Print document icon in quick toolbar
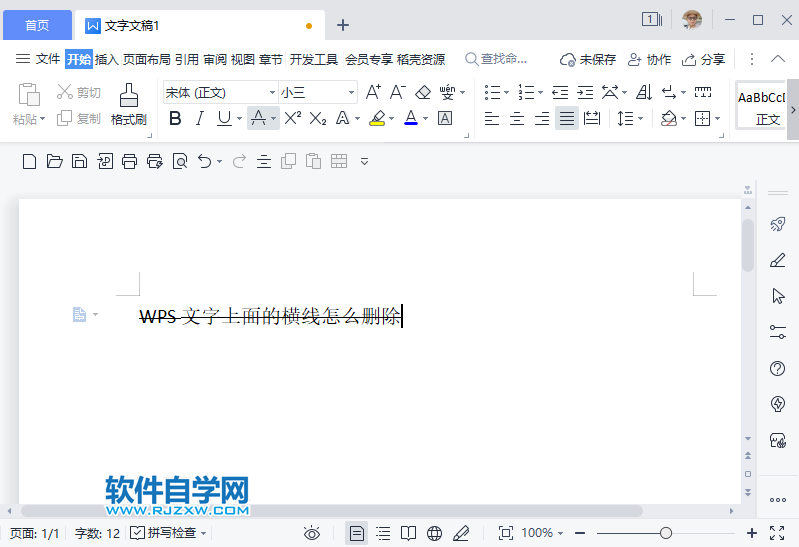The height and width of the screenshot is (547, 799). (129, 162)
